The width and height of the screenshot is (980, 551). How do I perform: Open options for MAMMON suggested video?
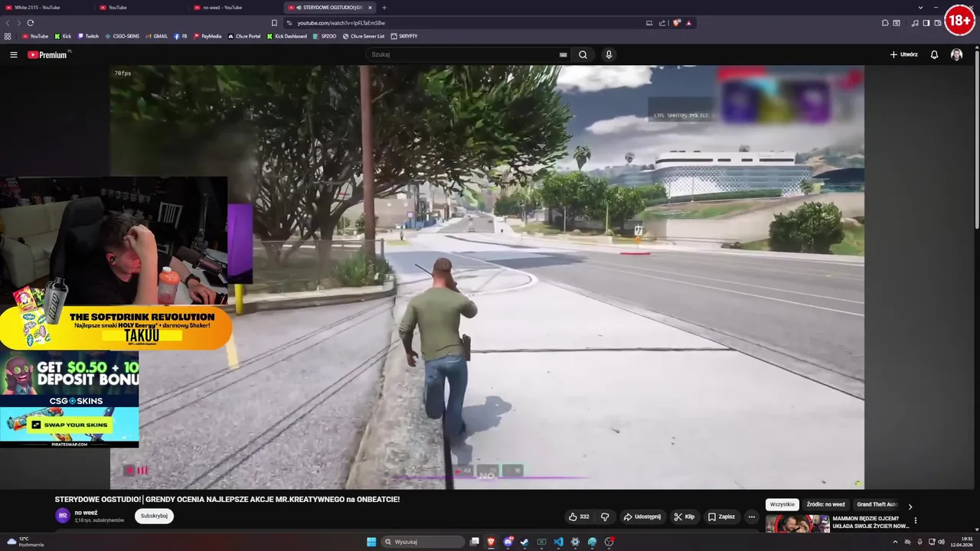coord(915,520)
